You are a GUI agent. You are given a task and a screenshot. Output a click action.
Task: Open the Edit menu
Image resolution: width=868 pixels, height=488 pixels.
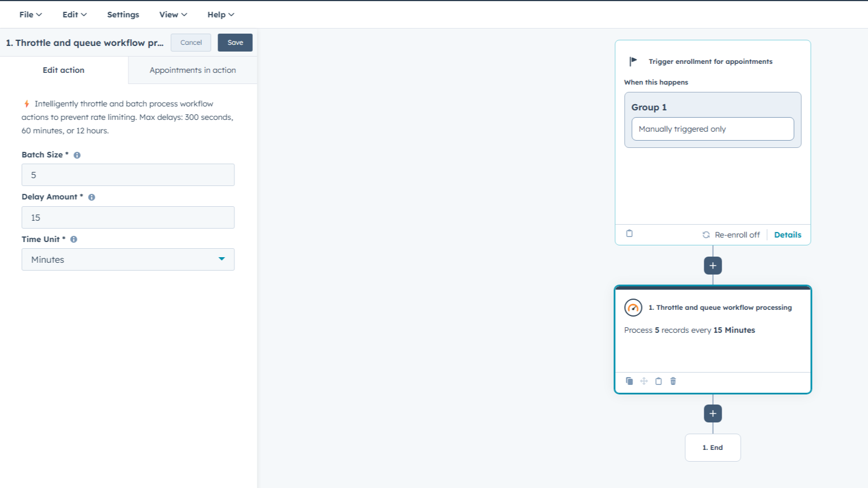[74, 15]
